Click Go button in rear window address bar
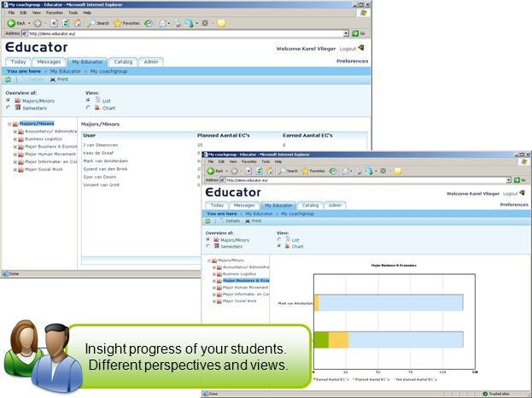The width and height of the screenshot is (532, 398). 359,33
